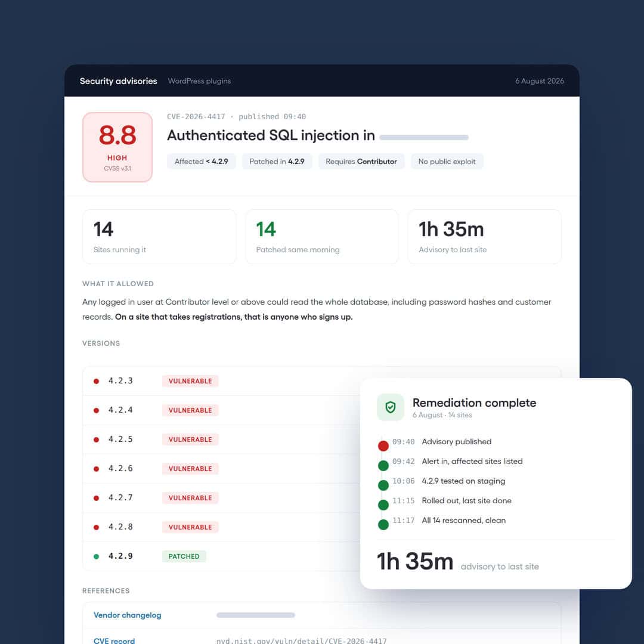Viewport: 644px width, 644px height.
Task: Click the No public exploit chip
Action: 447,162
